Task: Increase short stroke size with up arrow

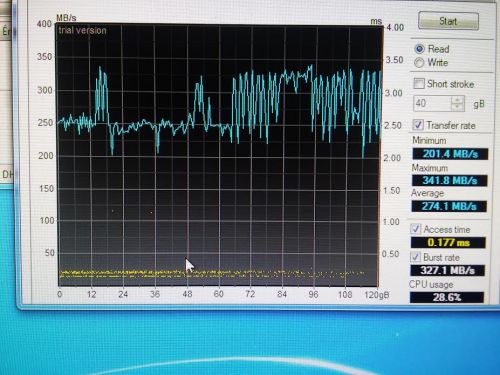Action: coord(458,100)
